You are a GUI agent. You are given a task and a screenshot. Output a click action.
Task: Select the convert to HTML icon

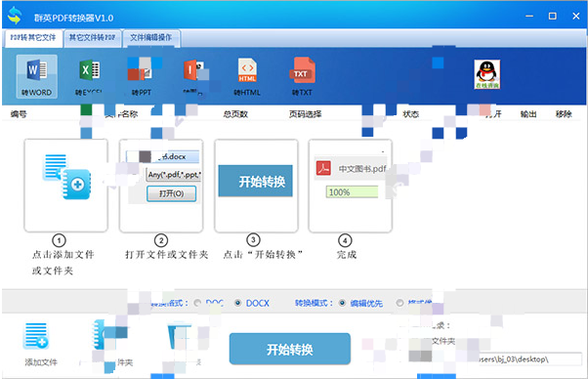[247, 76]
